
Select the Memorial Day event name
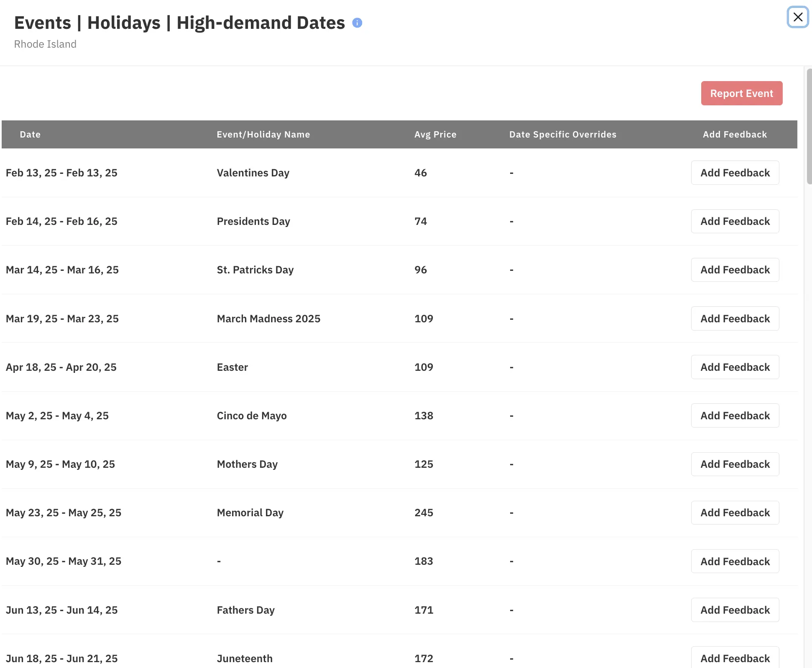[250, 512]
